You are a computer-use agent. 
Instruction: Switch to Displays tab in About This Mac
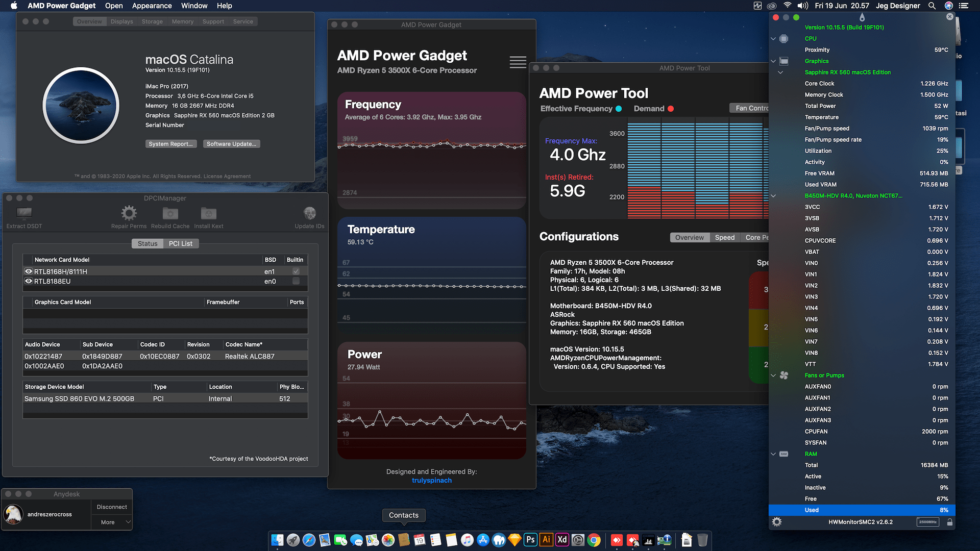tap(121, 21)
